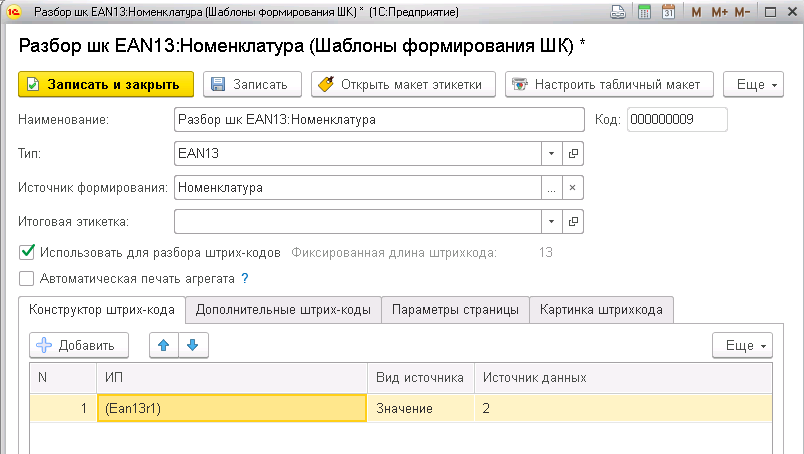The width and height of the screenshot is (804, 454).
Task: Click the Записать save button
Action: (x=252, y=84)
